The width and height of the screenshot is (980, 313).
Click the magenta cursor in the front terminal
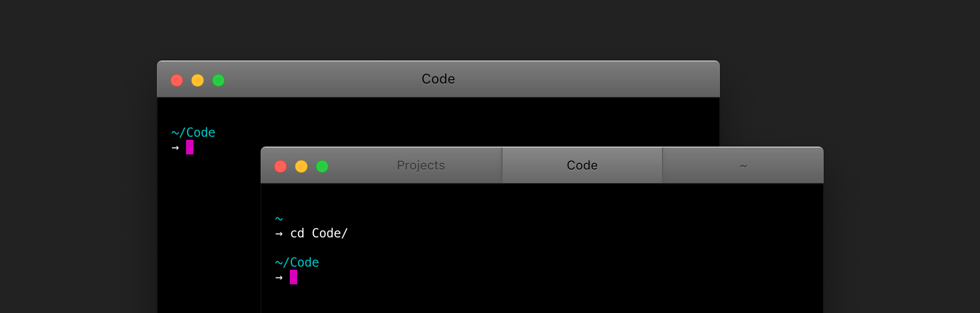coord(293,277)
